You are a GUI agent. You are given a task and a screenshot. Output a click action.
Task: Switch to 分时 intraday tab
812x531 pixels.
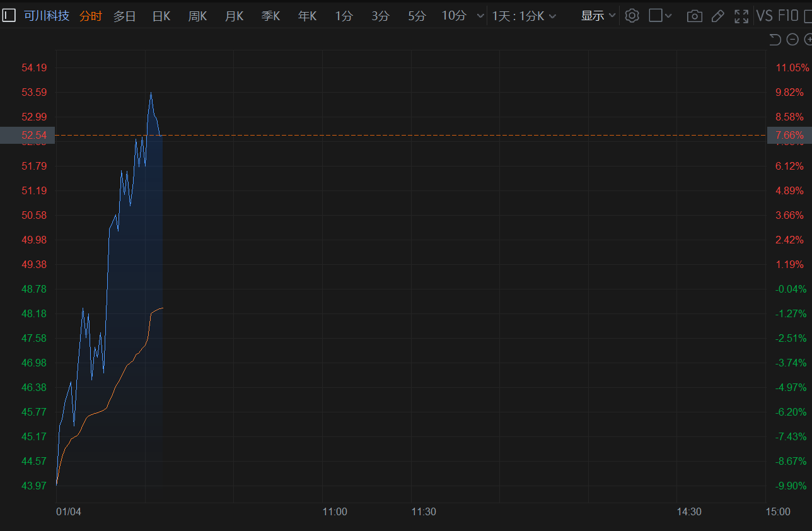90,16
